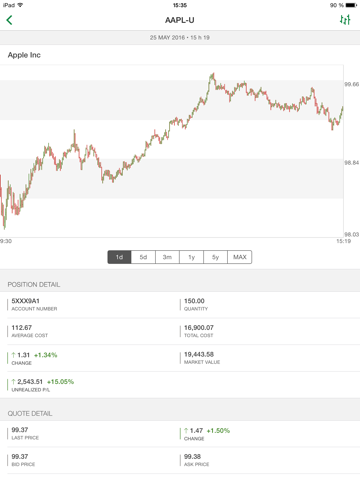Show the 1y chart range
Image resolution: width=360 pixels, height=480 pixels.
191,257
